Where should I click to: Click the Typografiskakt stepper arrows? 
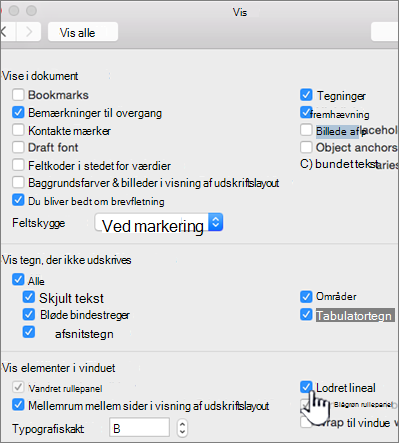[182, 427]
